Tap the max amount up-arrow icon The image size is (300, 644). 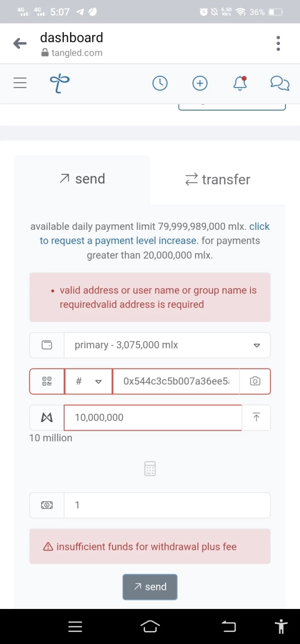point(256,418)
